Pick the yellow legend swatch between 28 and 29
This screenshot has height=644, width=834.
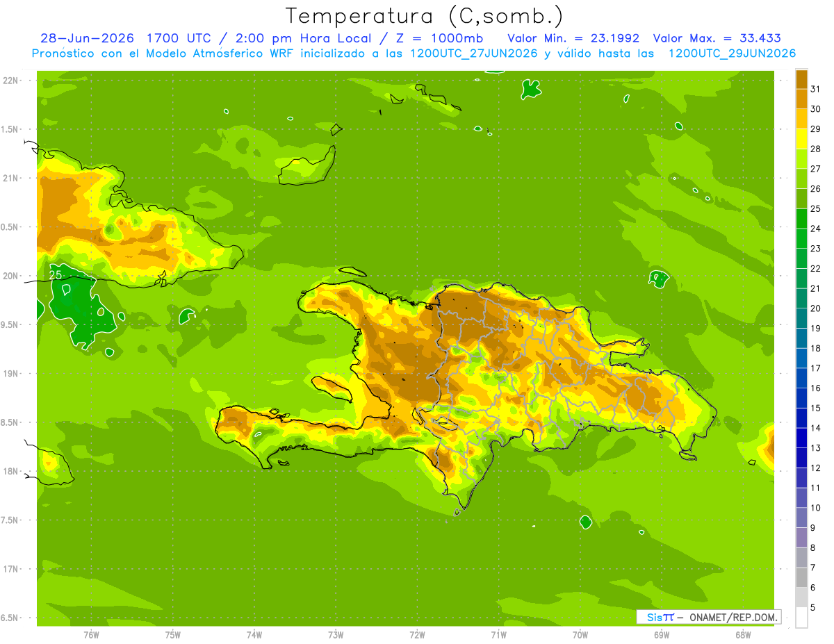(801, 138)
